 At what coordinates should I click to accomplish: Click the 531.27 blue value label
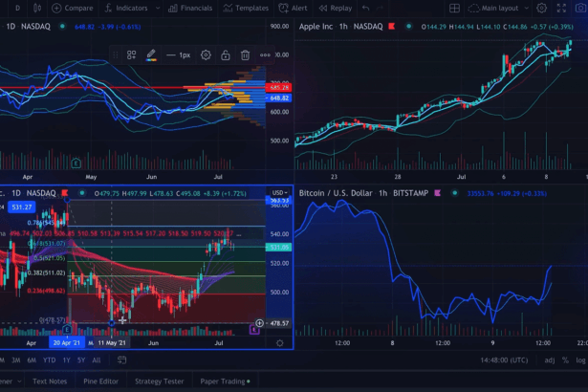click(21, 207)
